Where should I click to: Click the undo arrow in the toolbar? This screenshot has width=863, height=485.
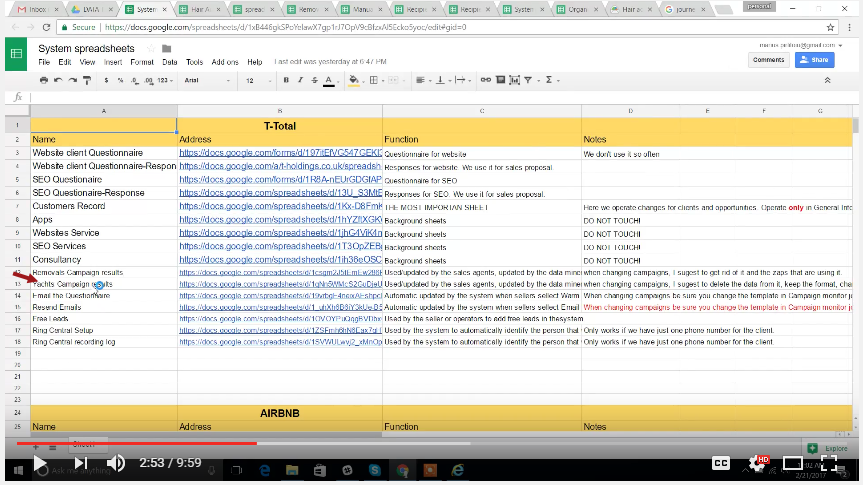(x=59, y=80)
